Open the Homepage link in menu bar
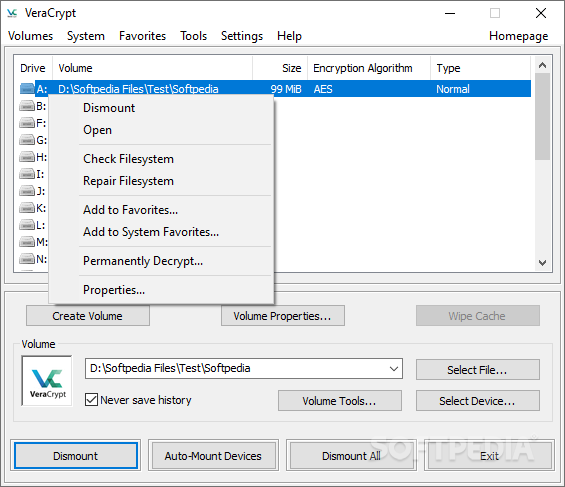Image resolution: width=565 pixels, height=487 pixels. (x=519, y=36)
